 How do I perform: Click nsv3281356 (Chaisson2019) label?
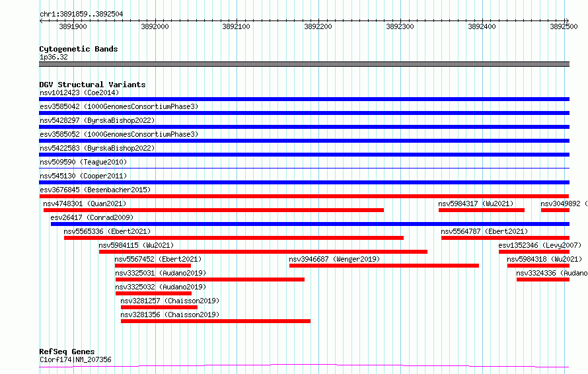(x=170, y=315)
